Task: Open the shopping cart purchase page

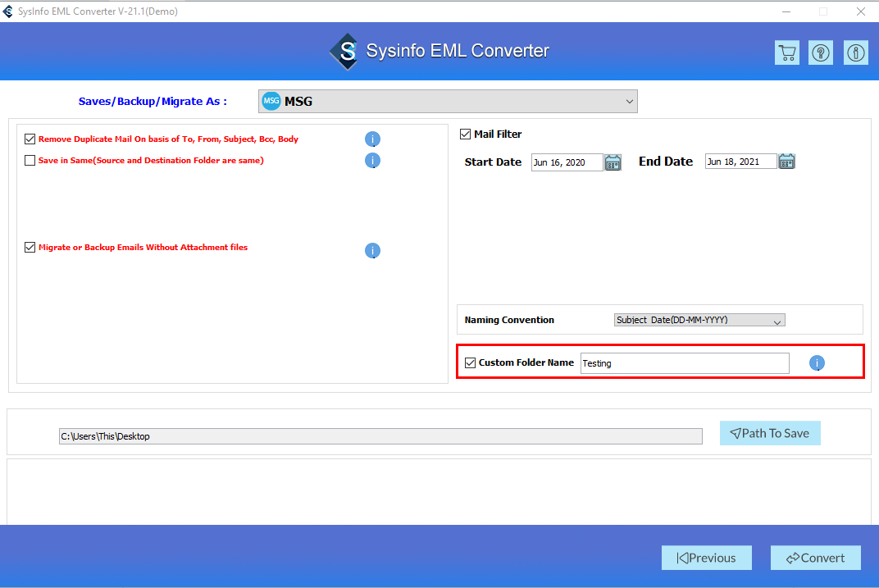Action: click(786, 52)
